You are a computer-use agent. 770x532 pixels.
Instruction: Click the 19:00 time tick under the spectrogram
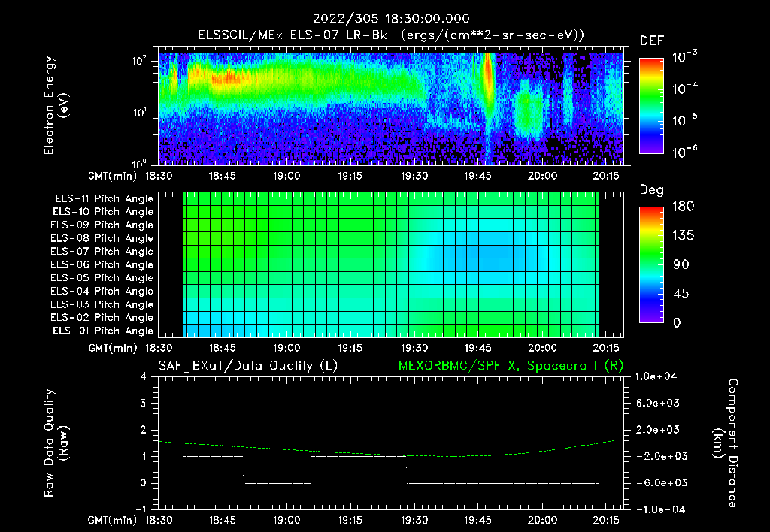pyautogui.click(x=286, y=176)
